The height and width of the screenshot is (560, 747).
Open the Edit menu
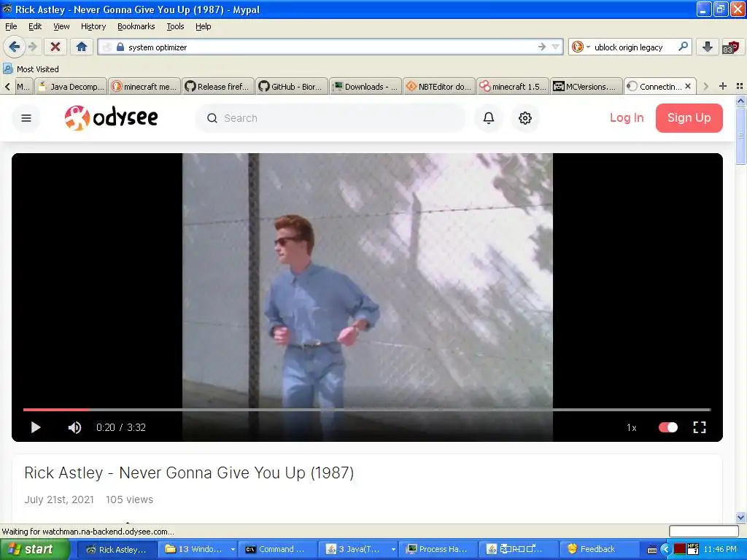[x=35, y=26]
